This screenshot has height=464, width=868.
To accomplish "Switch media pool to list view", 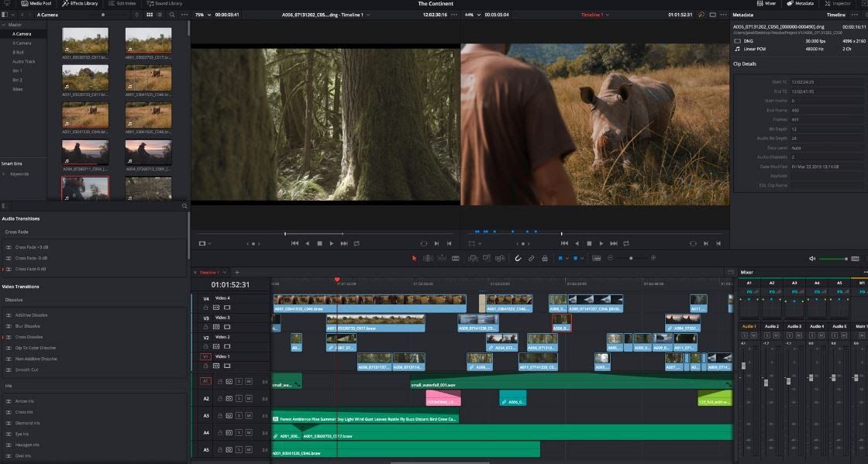I will [158, 15].
